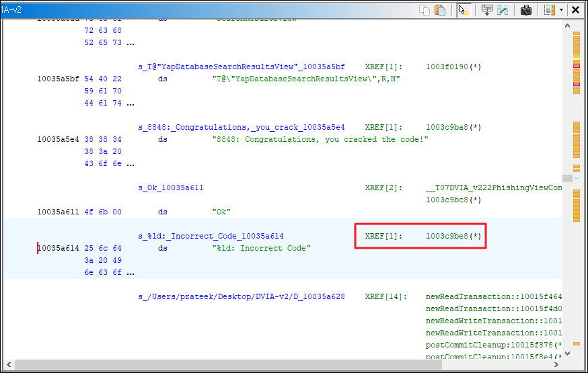Viewport: 588px width, 373px height.
Task: Follow postCommitCleanup:10015f878 reference
Action: (494, 345)
